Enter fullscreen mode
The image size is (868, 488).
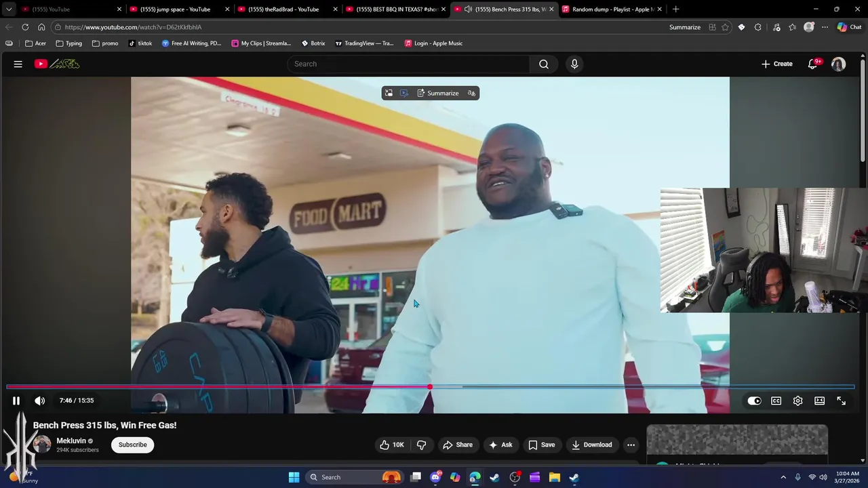841,401
